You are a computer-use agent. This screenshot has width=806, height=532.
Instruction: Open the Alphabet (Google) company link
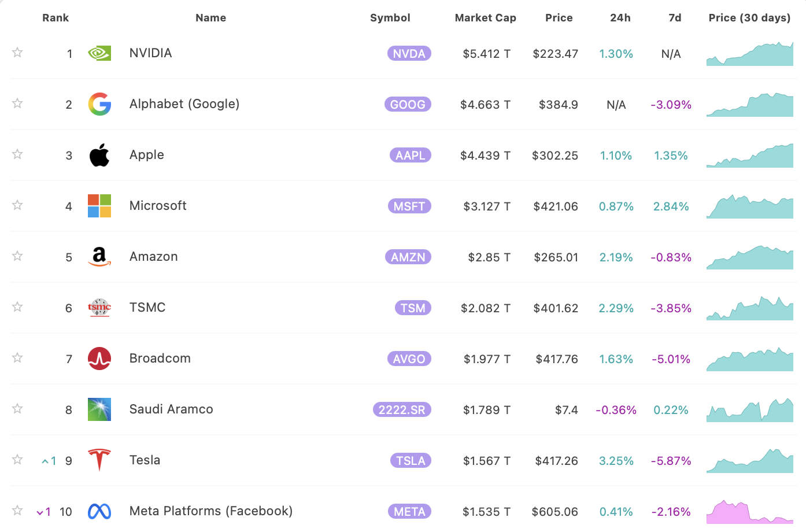[x=184, y=104]
